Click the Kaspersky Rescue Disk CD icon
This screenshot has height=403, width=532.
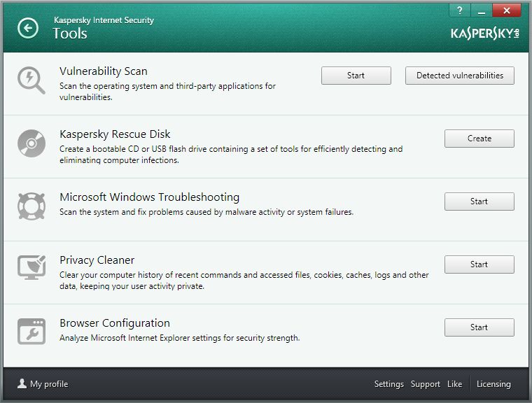tap(31, 143)
